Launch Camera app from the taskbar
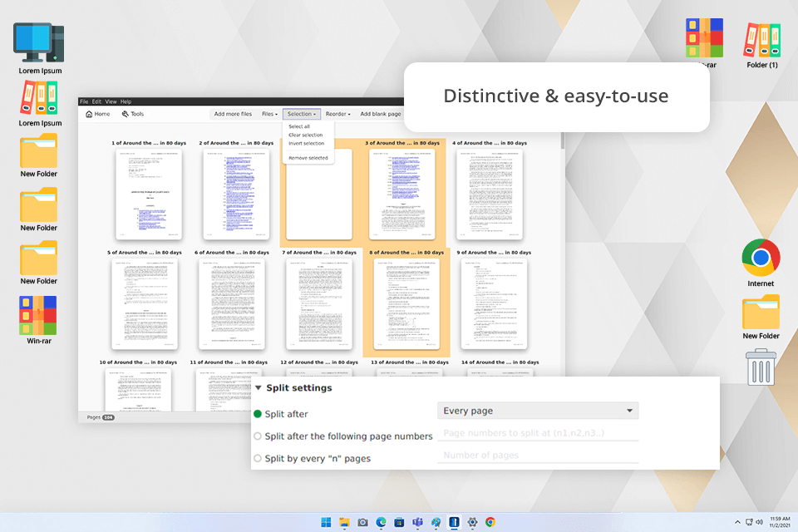Screen dimensions: 798x532 point(363,522)
